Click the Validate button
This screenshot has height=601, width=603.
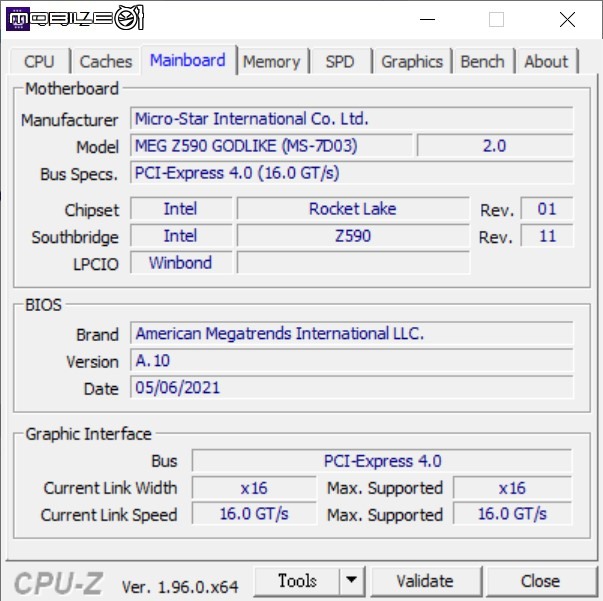click(425, 581)
